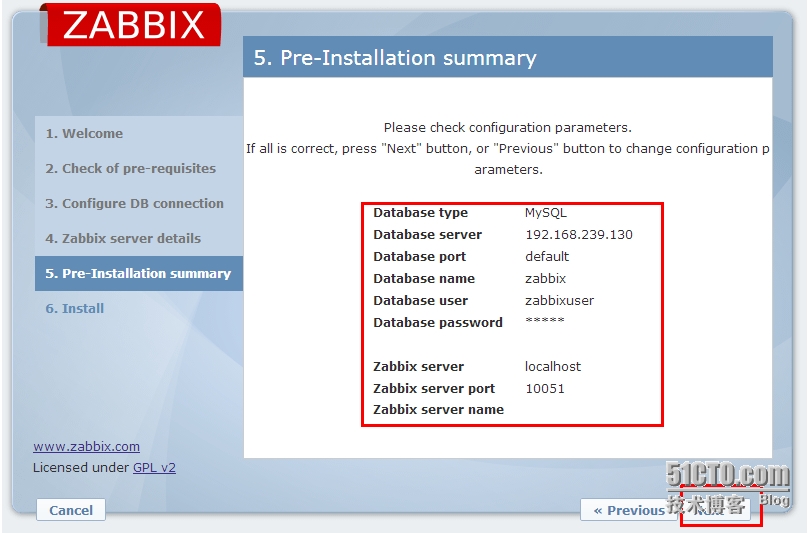Viewport: 809px width, 533px height.
Task: Click the Database server label
Action: pos(427,235)
